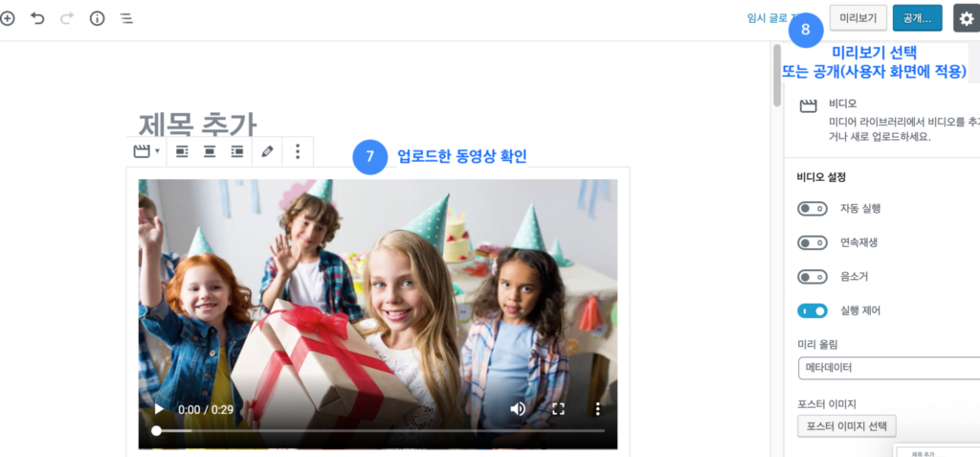The height and width of the screenshot is (457, 980).
Task: Click the 비디오 block title text
Action: pyautogui.click(x=842, y=103)
